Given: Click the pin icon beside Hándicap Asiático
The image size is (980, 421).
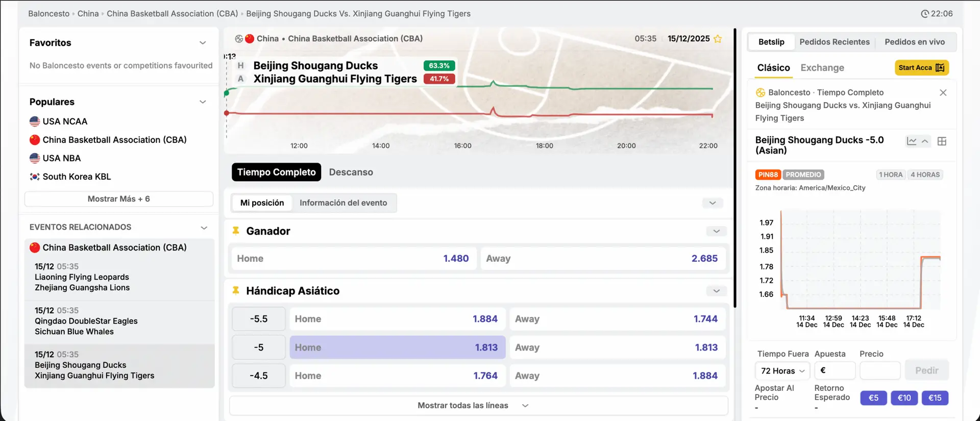Looking at the screenshot, I should pos(236,290).
